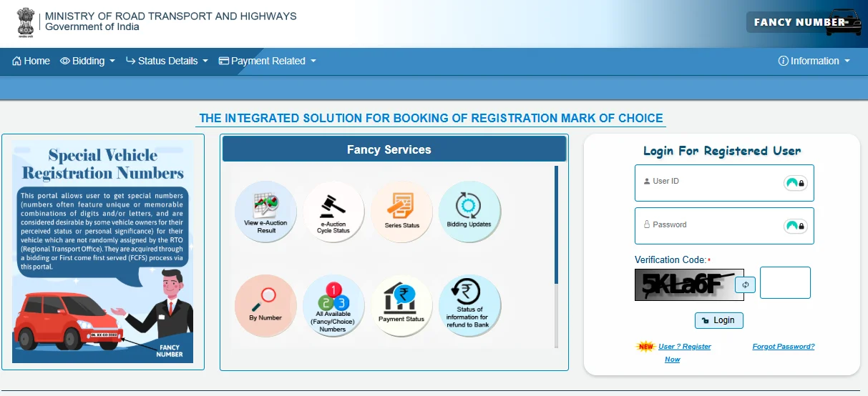This screenshot has height=396, width=868.
Task: Click the User ? Register Now link
Action: pos(684,347)
